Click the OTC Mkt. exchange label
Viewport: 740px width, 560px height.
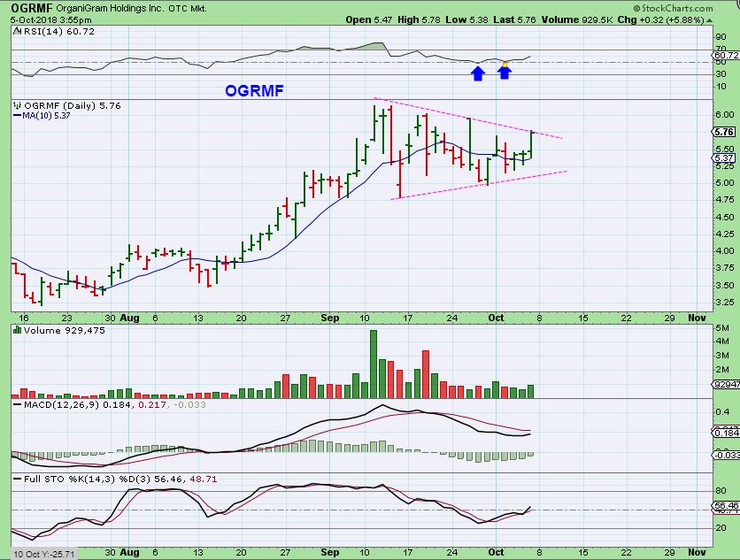click(x=188, y=9)
